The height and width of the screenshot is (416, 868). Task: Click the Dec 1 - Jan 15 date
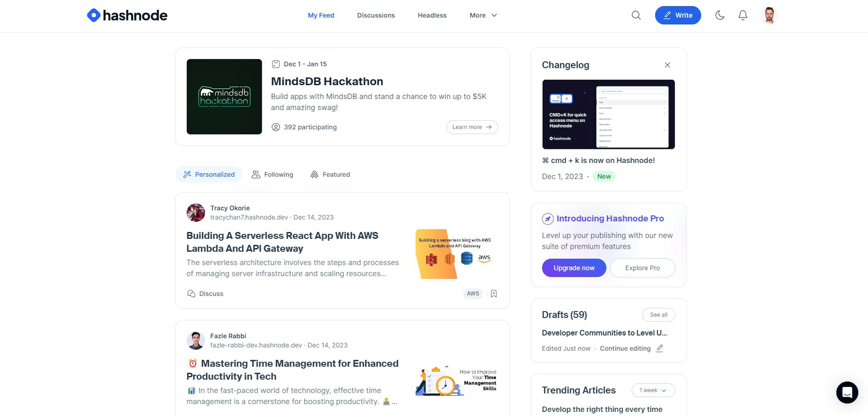305,64
